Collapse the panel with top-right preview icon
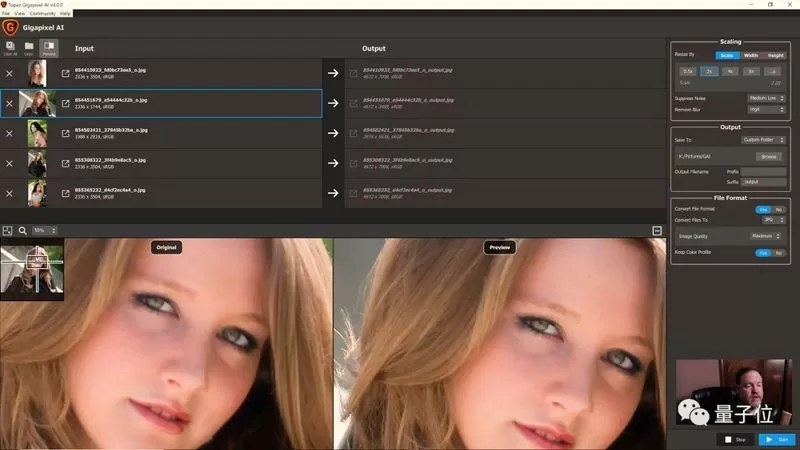This screenshot has width=800, height=450. [x=657, y=231]
